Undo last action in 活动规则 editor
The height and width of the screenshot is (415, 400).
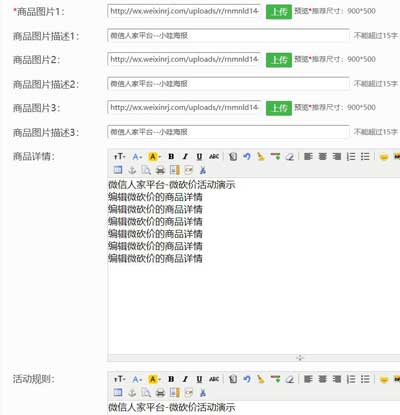[247, 379]
